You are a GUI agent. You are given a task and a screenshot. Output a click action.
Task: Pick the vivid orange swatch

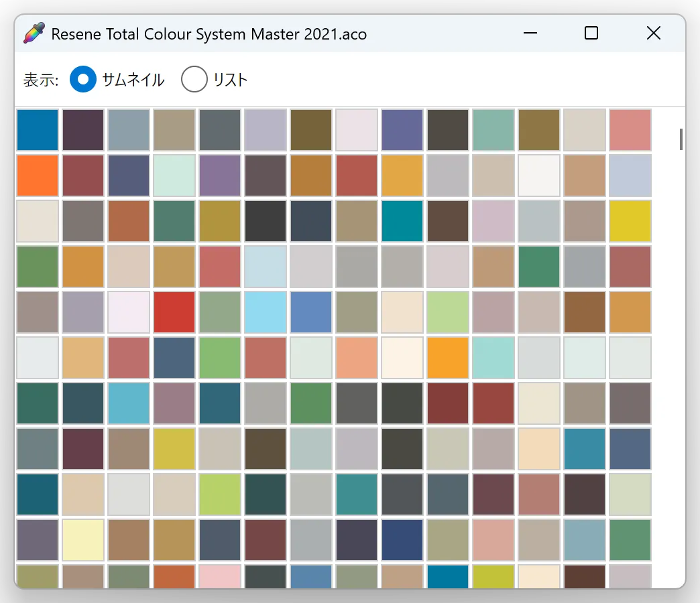click(38, 176)
